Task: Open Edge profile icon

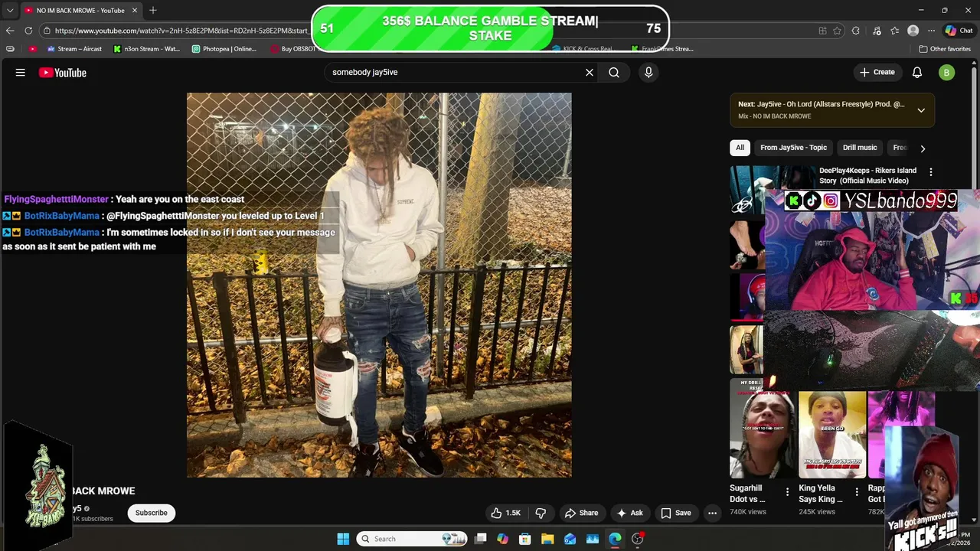Action: pyautogui.click(x=913, y=31)
